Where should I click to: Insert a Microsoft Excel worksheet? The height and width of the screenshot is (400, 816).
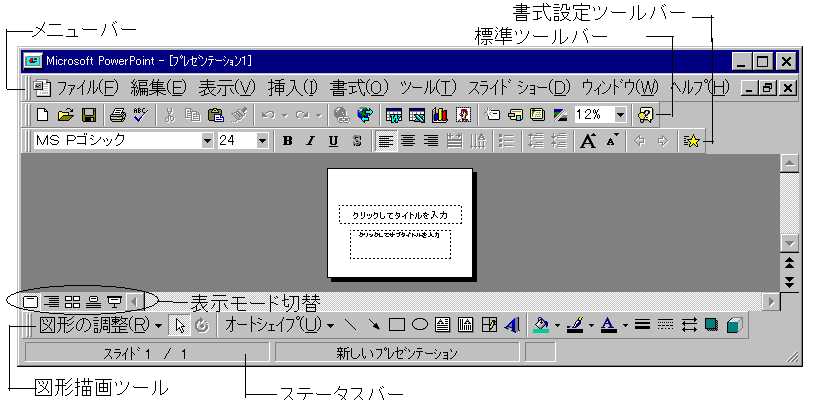(x=416, y=115)
